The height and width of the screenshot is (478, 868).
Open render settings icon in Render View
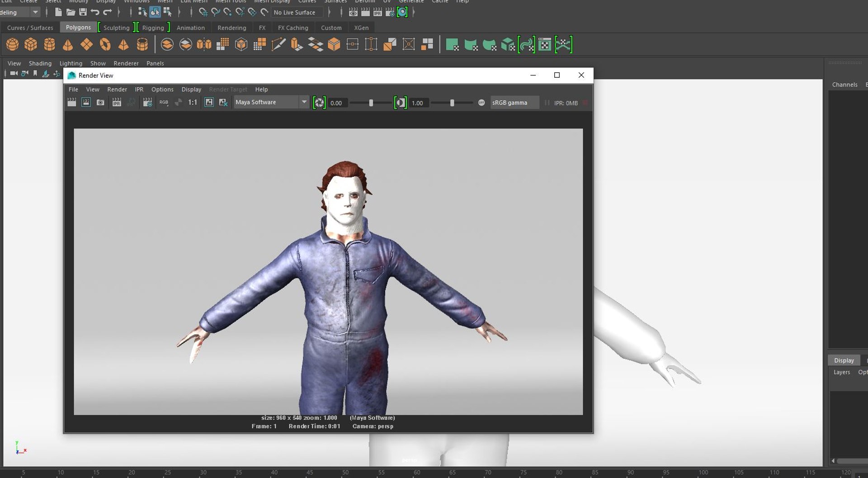pyautogui.click(x=147, y=103)
